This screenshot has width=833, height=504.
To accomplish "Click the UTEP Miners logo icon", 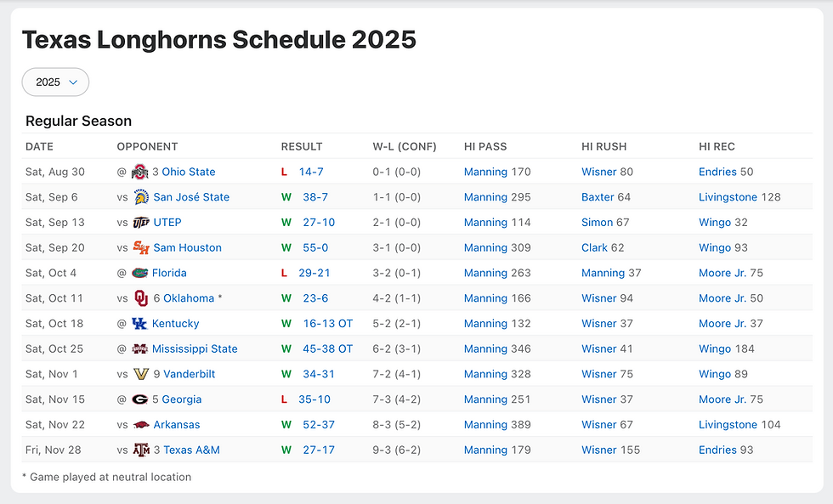I will pos(140,223).
